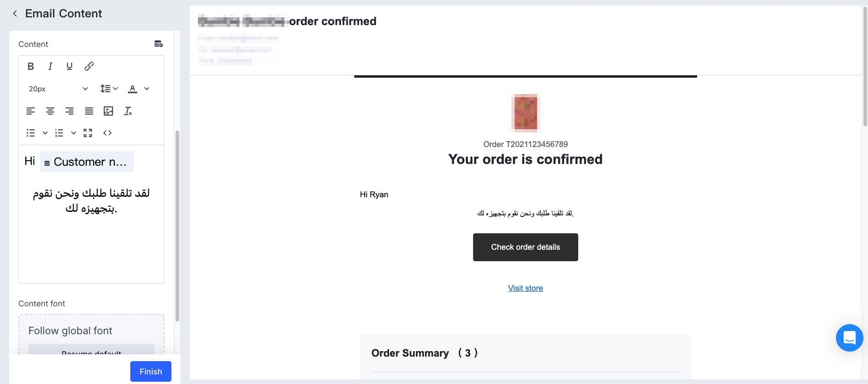Center-align the content text
This screenshot has width=868, height=384.
point(50,111)
